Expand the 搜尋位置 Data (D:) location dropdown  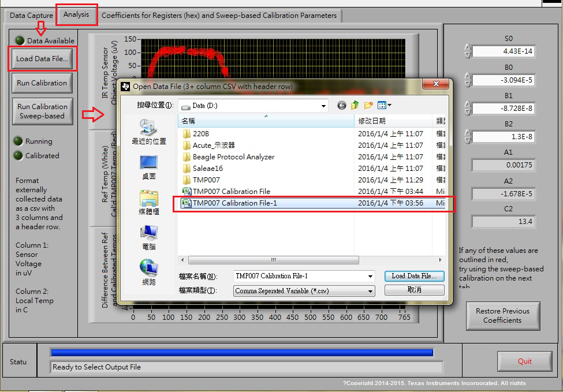click(x=323, y=106)
